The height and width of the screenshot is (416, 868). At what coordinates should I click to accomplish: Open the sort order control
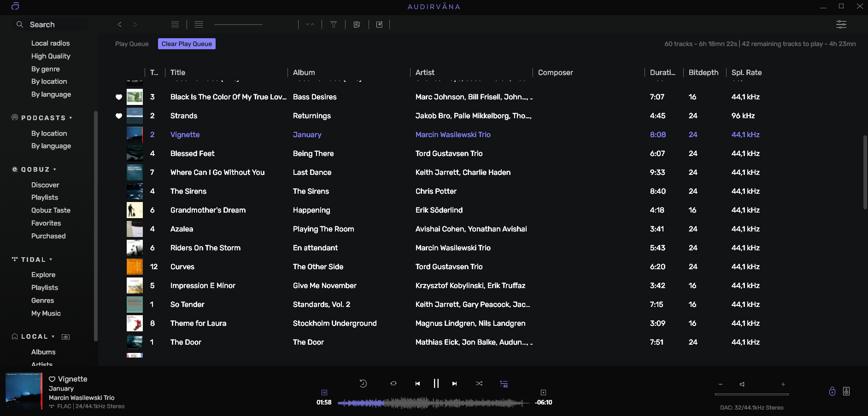310,24
